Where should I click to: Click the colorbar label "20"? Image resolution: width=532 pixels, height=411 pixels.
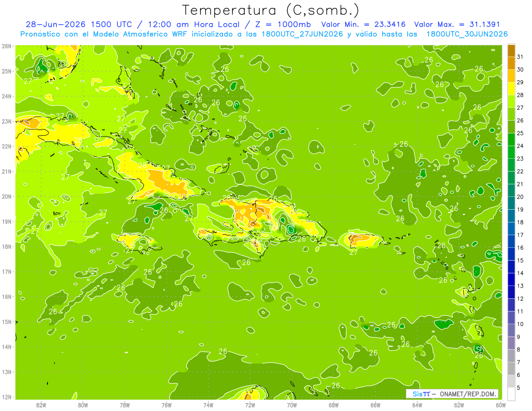pyautogui.click(x=521, y=197)
